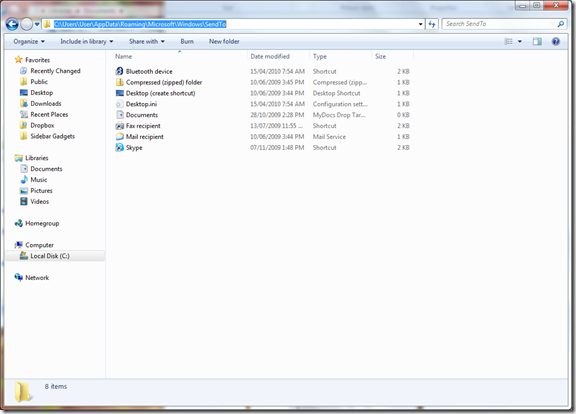
Task: Click the New folder button
Action: click(224, 42)
